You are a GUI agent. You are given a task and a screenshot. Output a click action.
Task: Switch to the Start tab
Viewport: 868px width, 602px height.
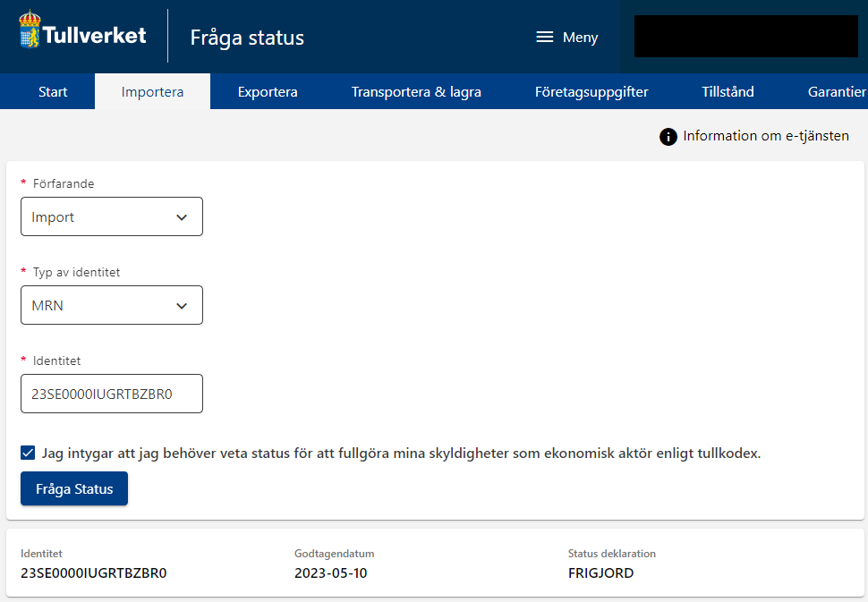click(x=53, y=91)
